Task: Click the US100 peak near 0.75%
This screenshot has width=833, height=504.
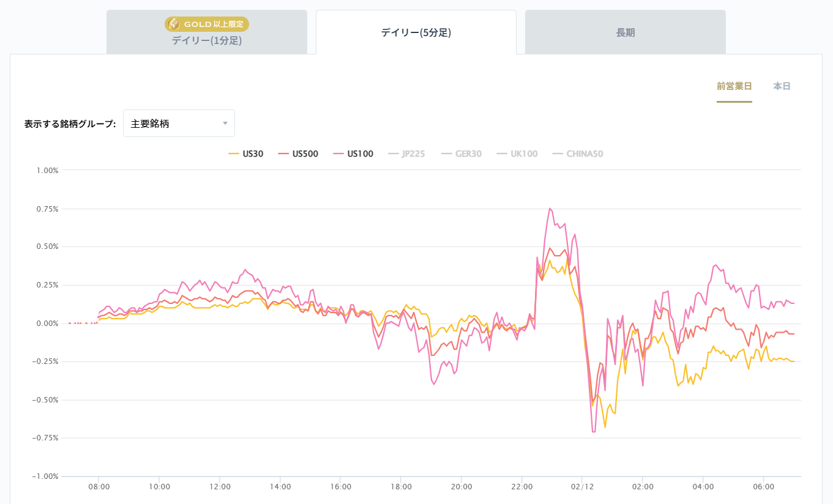Action: [x=550, y=209]
